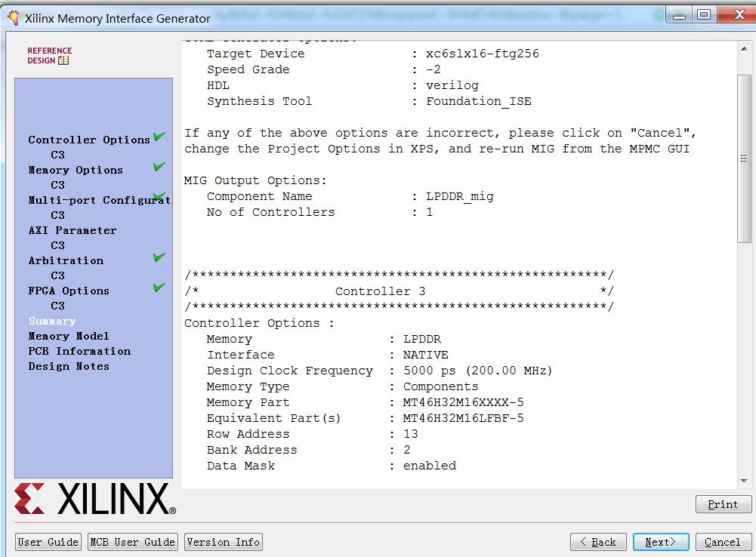Click the No of Controllers value 1
756x557 pixels.
[430, 213]
